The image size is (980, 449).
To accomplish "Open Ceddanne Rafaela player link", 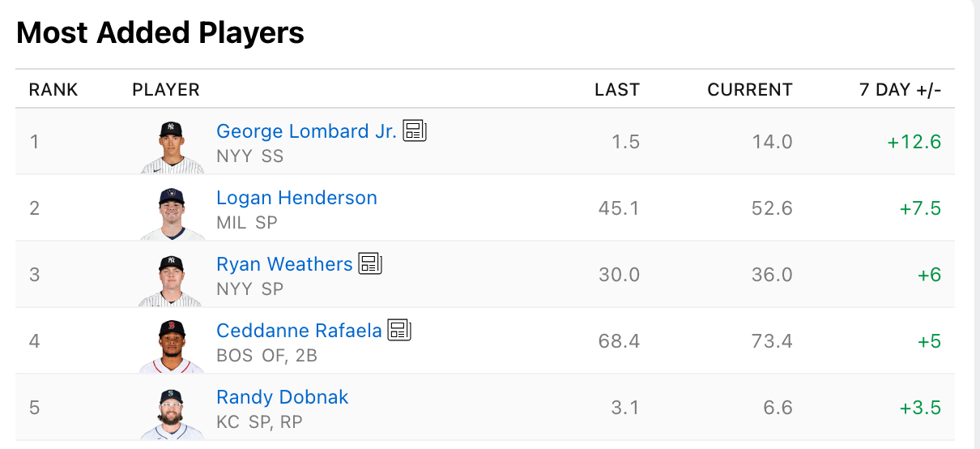I will pyautogui.click(x=299, y=331).
